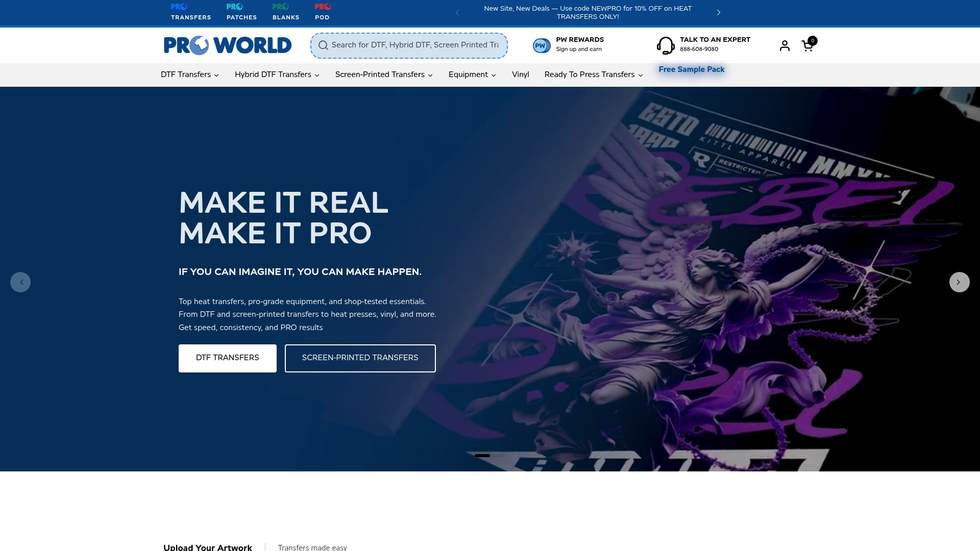Image resolution: width=980 pixels, height=551 pixels.
Task: Go to previous hero slide
Action: point(20,282)
